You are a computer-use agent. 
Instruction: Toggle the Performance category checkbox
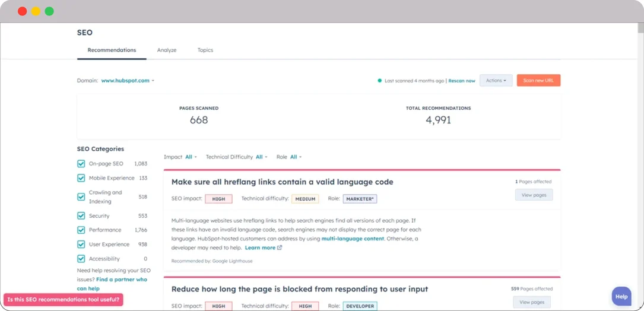[81, 230]
